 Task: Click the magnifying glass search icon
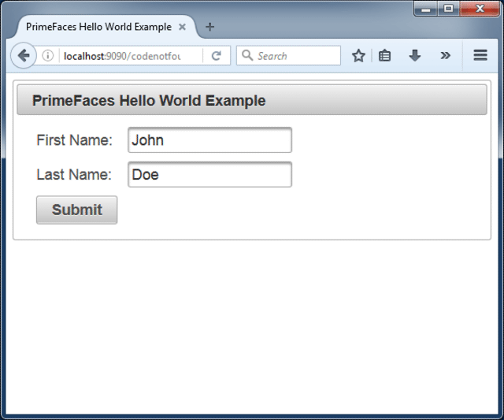(x=247, y=55)
